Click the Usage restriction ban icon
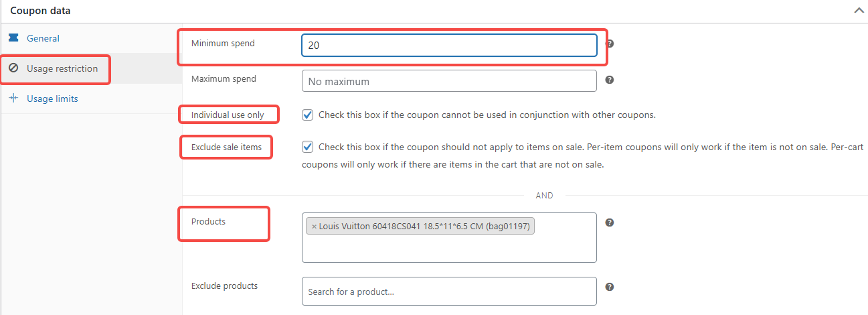 (13, 68)
